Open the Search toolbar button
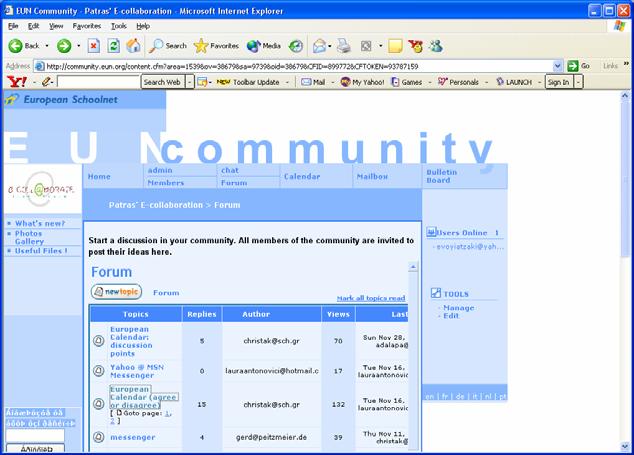634x455 pixels. [x=168, y=46]
